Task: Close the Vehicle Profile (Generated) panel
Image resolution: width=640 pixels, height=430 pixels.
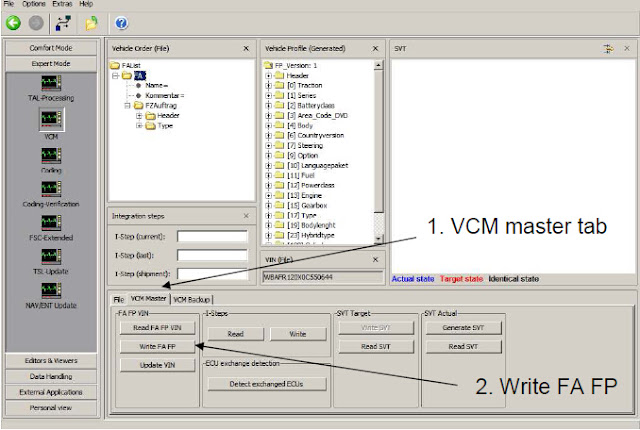Action: tap(376, 49)
